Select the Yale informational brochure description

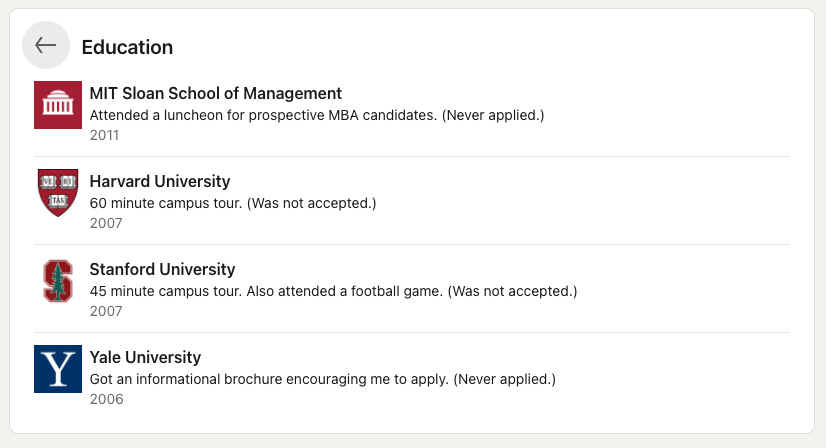tap(322, 379)
